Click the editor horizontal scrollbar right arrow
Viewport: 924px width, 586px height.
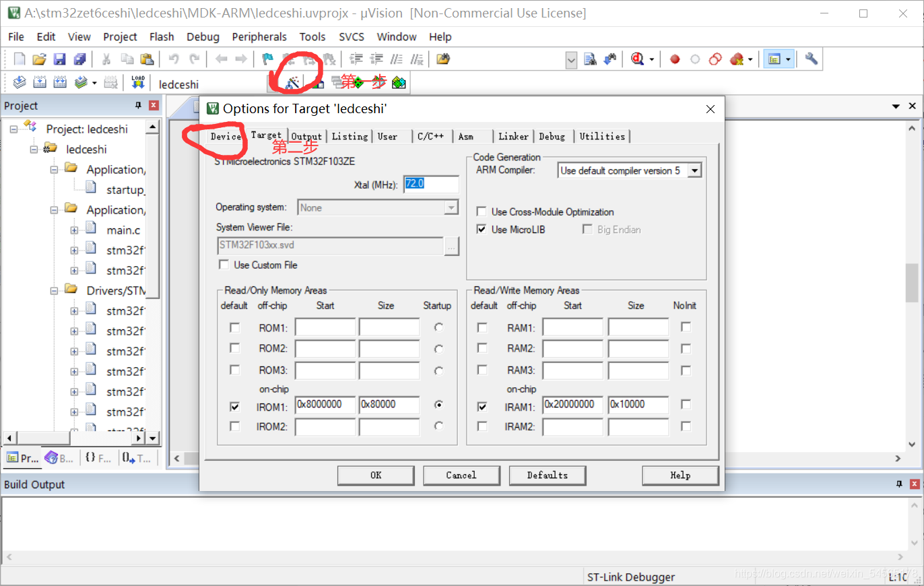(x=897, y=458)
